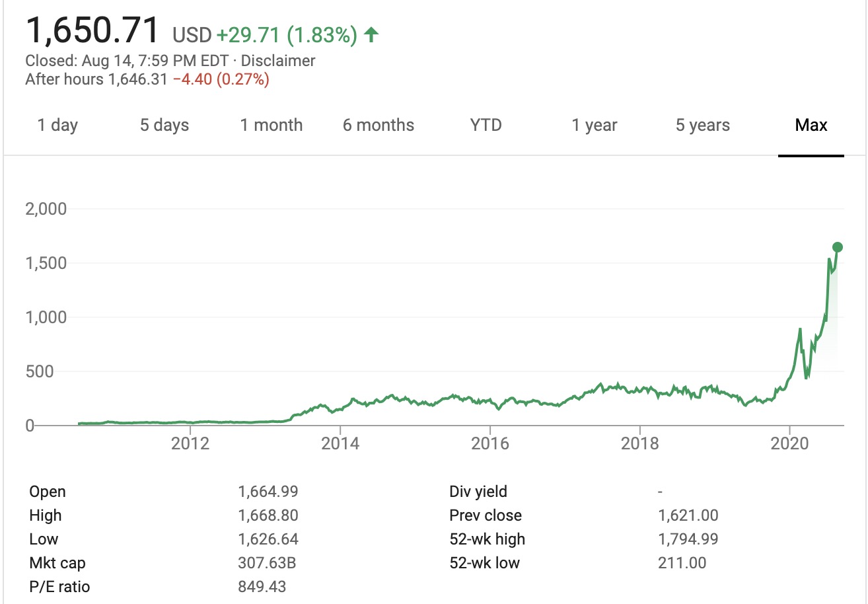Viewport: 868px width, 604px height.
Task: Click the large 1,650.71 price
Action: coord(92,31)
